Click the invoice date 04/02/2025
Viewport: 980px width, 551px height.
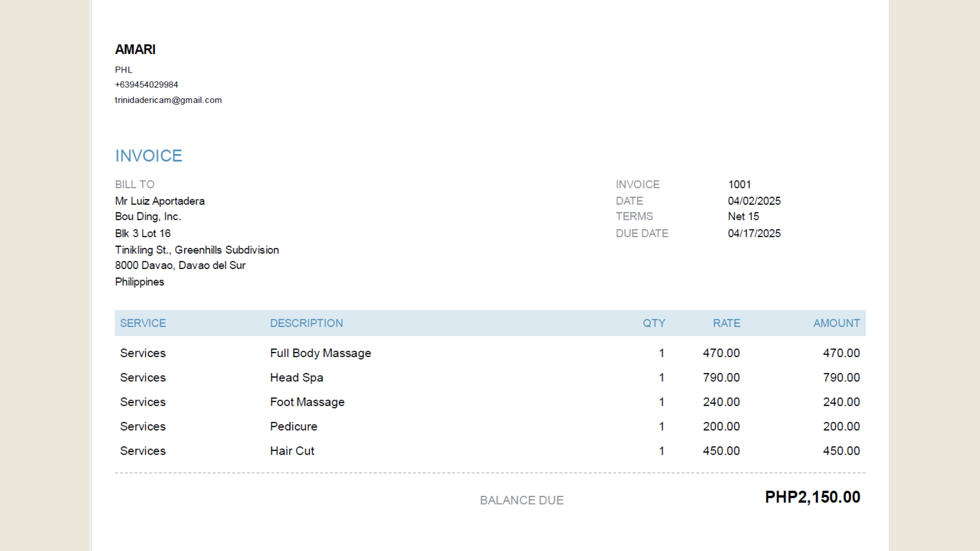(754, 201)
